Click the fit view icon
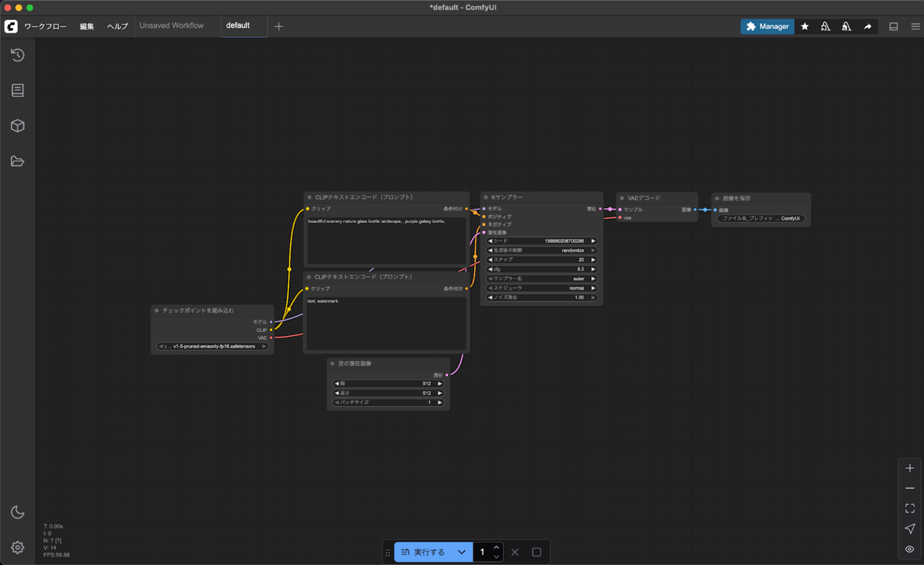 click(x=910, y=508)
